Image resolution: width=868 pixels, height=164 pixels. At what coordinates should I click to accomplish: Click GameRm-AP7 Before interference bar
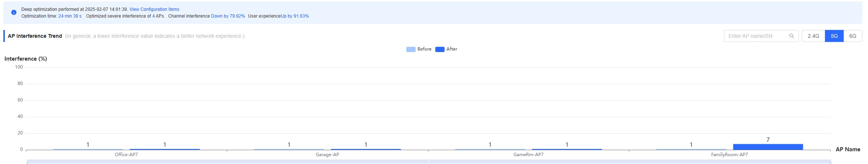pos(490,149)
